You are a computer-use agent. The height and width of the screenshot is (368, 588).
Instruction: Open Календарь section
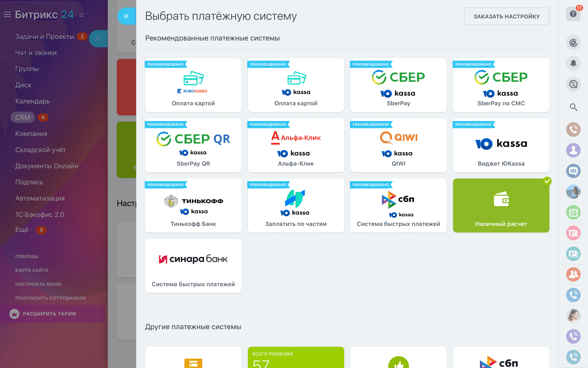coord(33,101)
